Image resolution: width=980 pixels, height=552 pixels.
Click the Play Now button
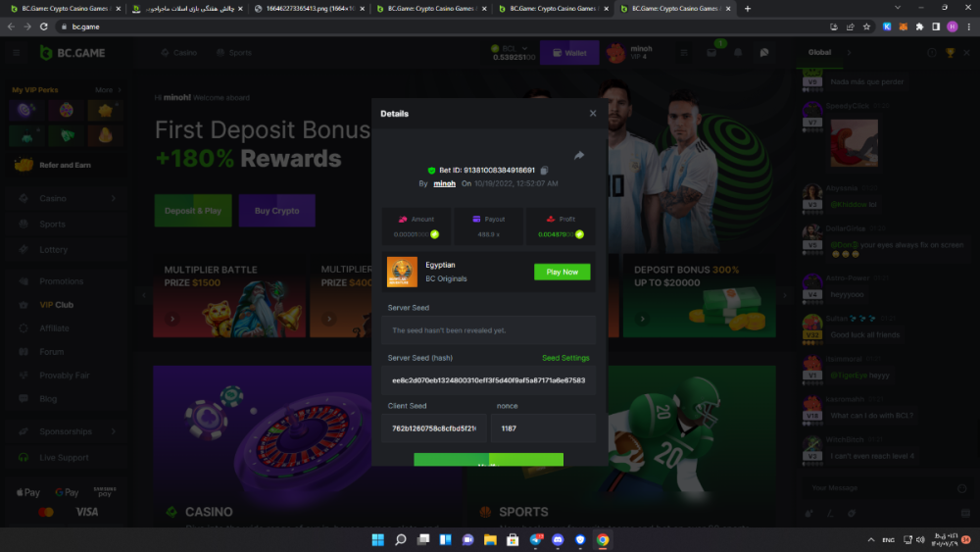click(562, 272)
